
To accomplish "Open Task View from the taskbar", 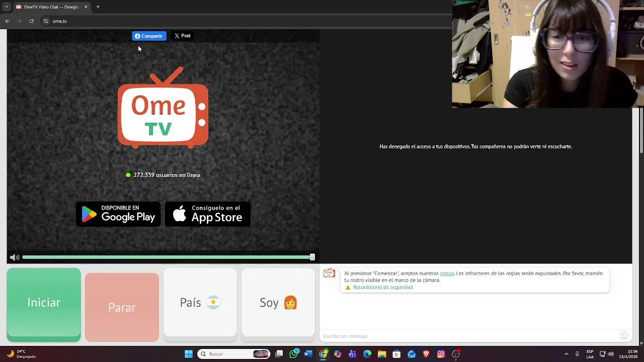I will point(279,354).
